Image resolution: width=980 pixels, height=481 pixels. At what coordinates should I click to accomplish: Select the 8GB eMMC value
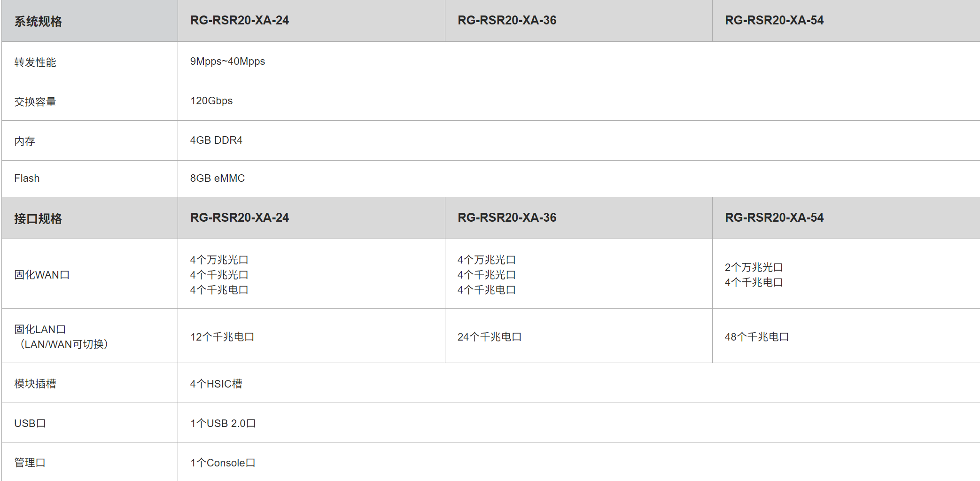point(218,178)
